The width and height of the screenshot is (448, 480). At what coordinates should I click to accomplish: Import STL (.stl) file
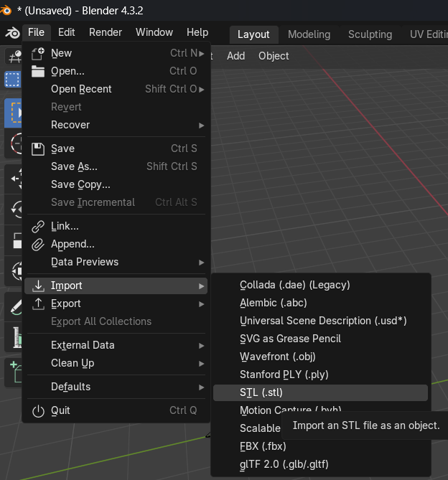coord(321,392)
